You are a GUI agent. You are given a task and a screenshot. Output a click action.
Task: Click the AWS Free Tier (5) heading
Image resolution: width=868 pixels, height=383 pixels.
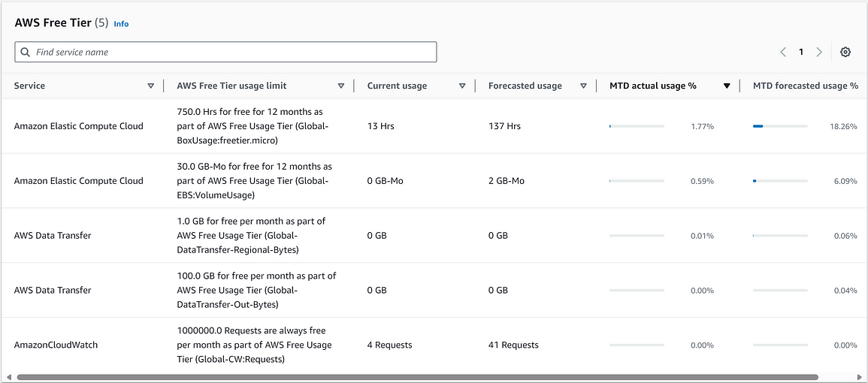(62, 23)
